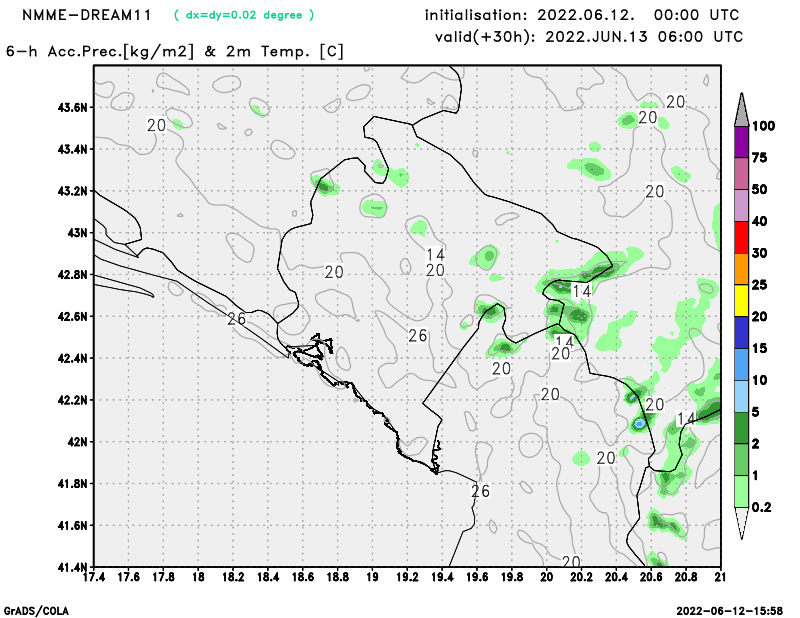This screenshot has width=800, height=618.
Task: Click the 41.4N latitude axis label
Action: [x=72, y=567]
